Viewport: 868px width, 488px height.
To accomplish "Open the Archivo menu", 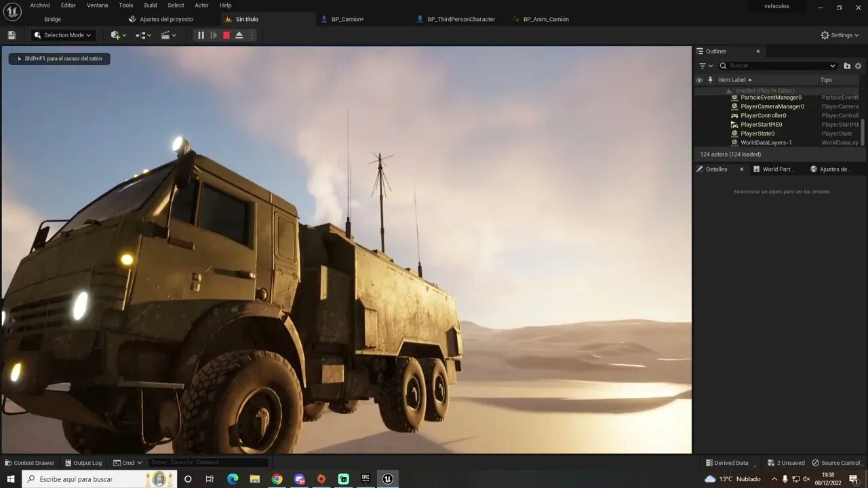I will [x=40, y=5].
